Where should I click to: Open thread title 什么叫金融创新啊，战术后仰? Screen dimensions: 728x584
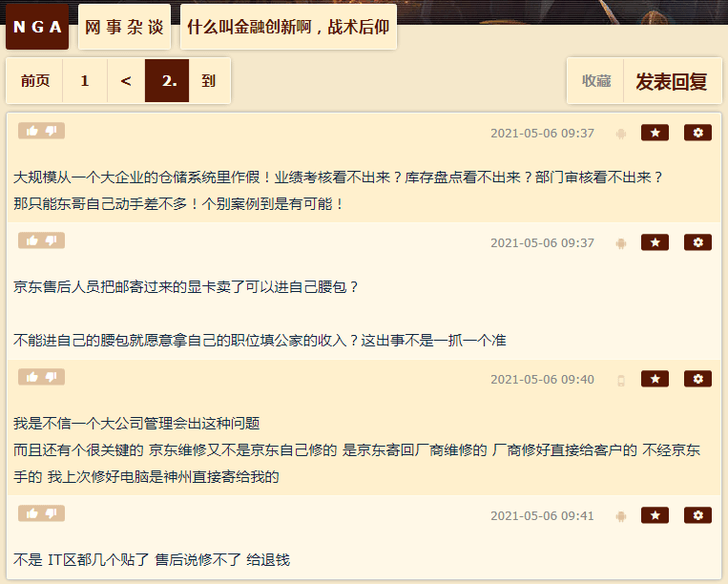[x=288, y=27]
